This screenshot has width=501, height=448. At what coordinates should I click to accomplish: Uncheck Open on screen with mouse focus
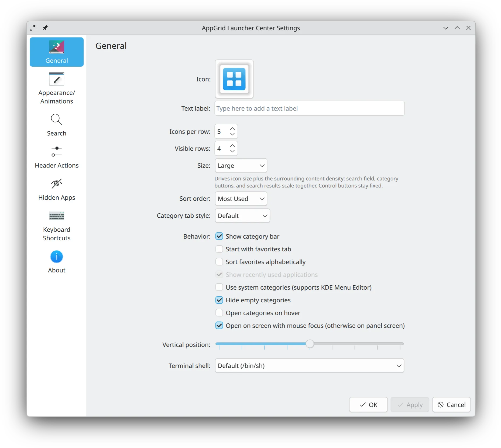click(x=219, y=326)
